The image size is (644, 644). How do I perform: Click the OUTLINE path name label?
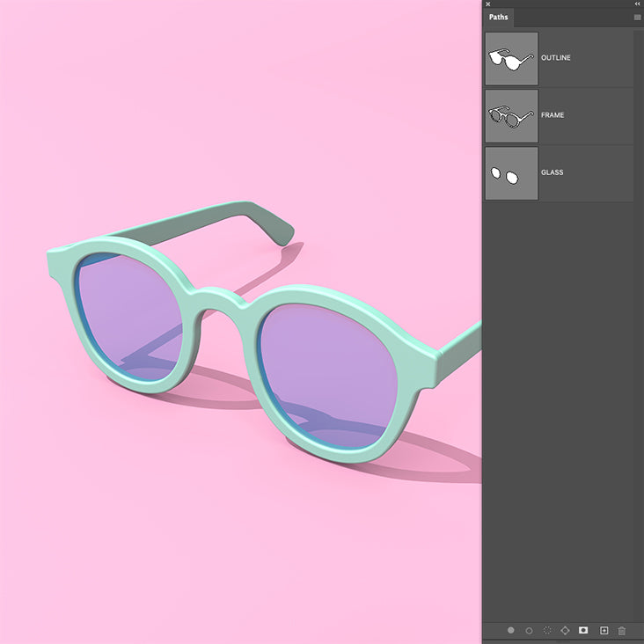pyautogui.click(x=556, y=58)
